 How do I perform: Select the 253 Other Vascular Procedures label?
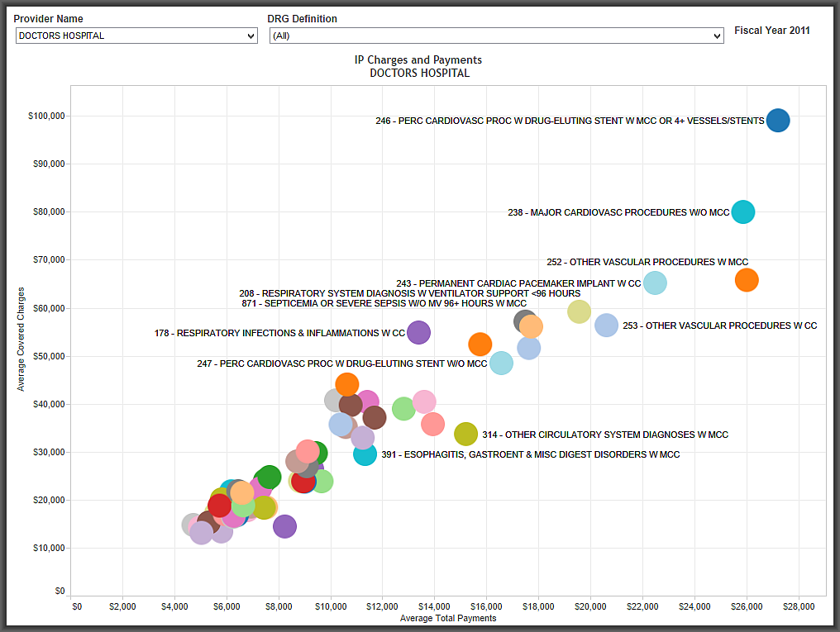tap(719, 326)
